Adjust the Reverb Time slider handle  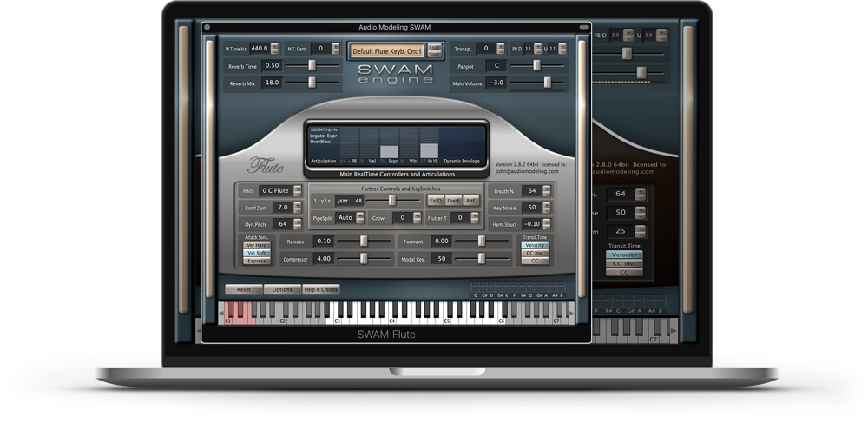coord(312,65)
